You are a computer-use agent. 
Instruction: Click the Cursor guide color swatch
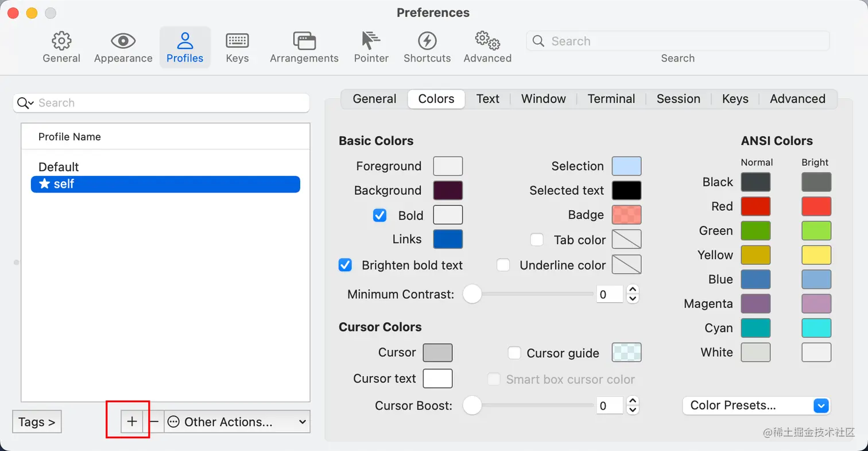click(626, 353)
